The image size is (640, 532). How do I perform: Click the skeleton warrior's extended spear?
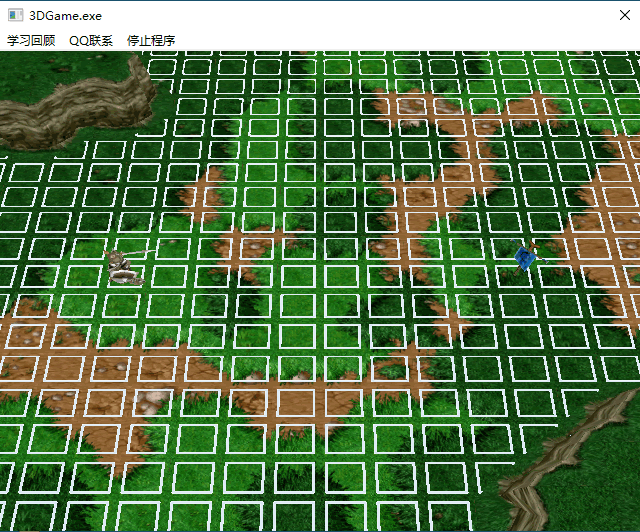pyautogui.click(x=146, y=250)
